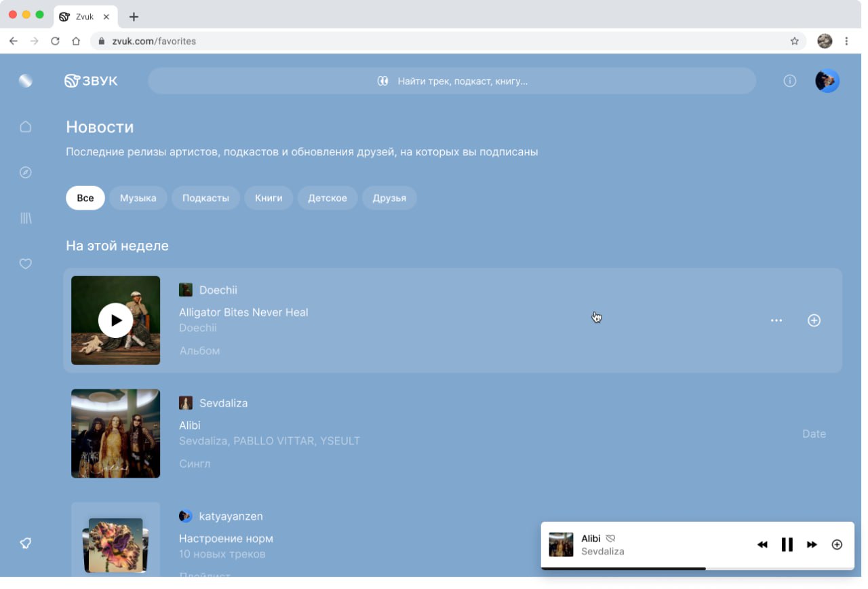Screen dimensions: 868x589
Task: Open the Discover compass icon
Action: 26,172
